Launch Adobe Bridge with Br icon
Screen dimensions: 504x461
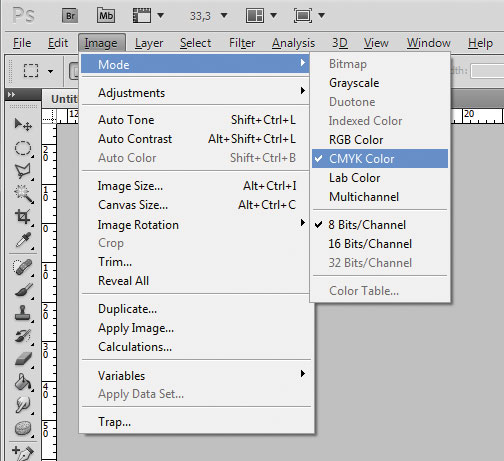coord(70,16)
